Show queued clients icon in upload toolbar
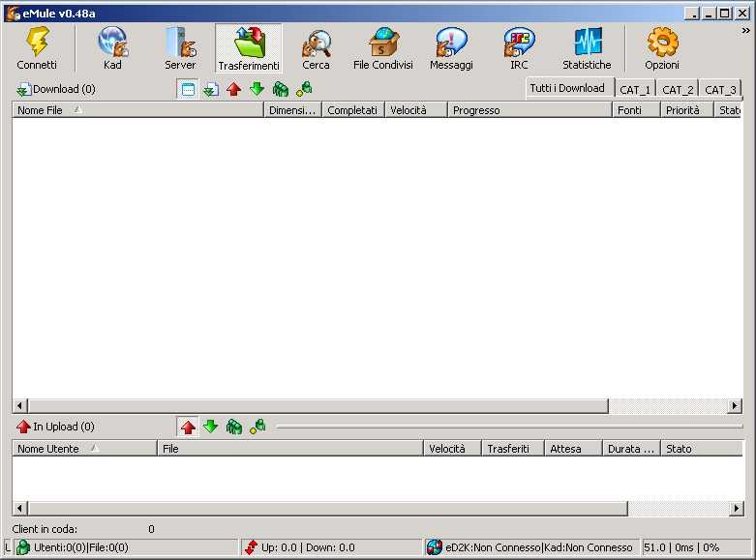 [234, 427]
